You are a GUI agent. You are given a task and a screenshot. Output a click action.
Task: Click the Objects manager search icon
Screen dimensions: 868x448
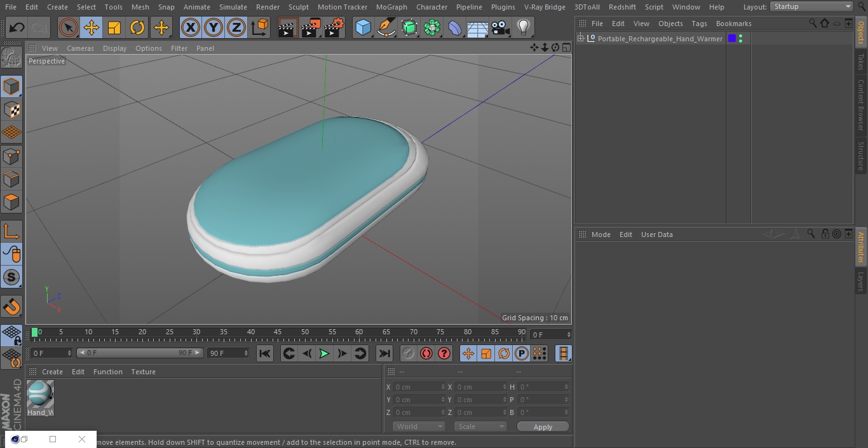[812, 23]
